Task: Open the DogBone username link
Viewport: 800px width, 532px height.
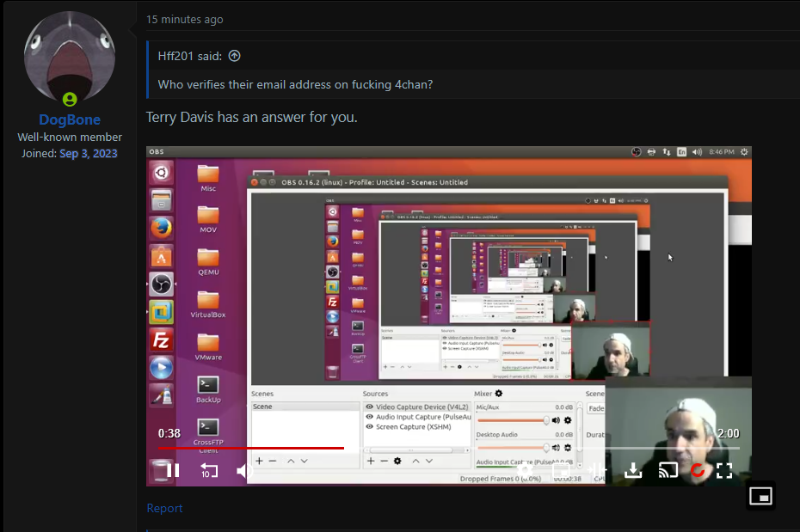Action: [x=70, y=119]
